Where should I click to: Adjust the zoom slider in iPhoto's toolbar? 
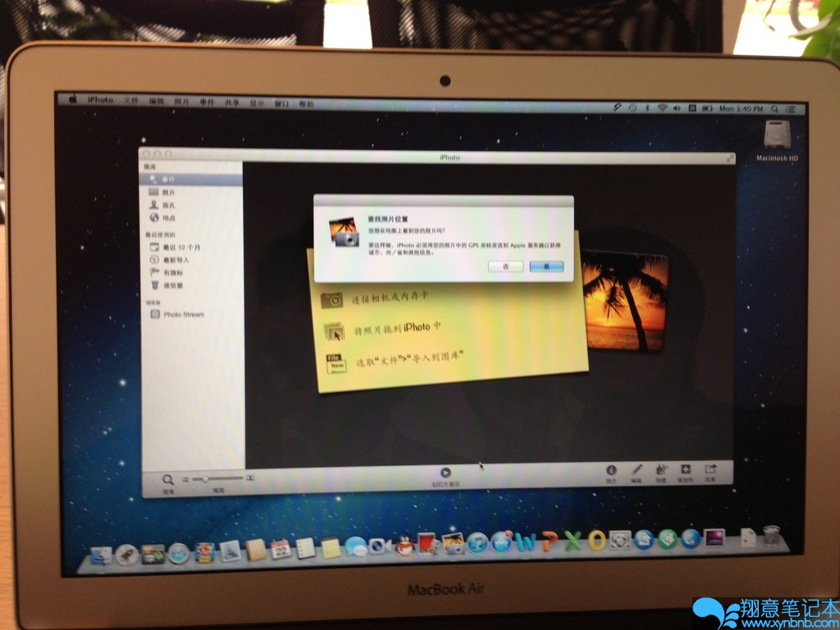click(218, 478)
